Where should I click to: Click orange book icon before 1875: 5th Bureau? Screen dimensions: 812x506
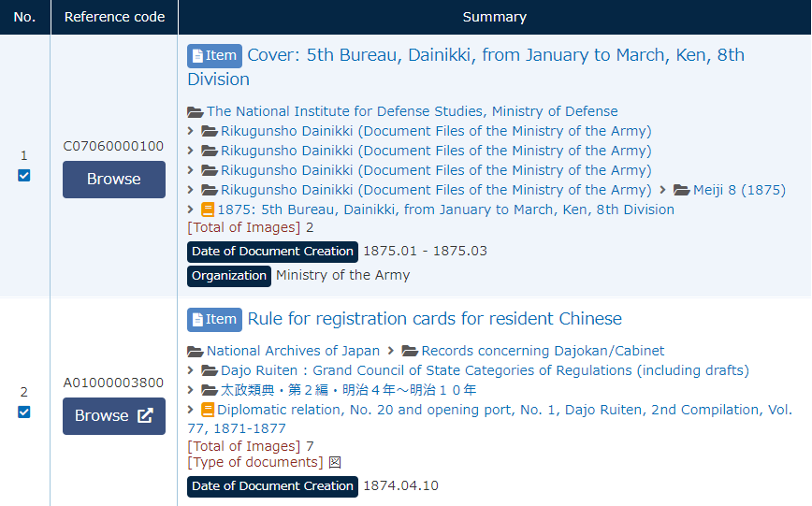coord(208,210)
